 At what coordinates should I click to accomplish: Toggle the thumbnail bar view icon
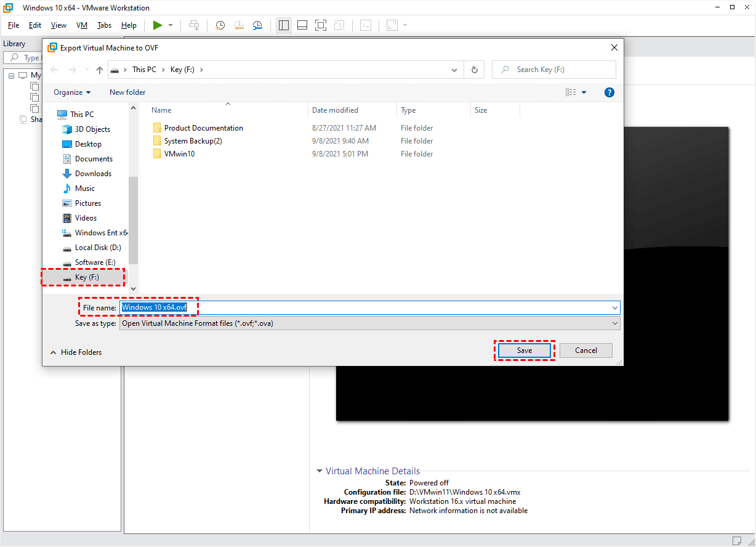click(302, 25)
